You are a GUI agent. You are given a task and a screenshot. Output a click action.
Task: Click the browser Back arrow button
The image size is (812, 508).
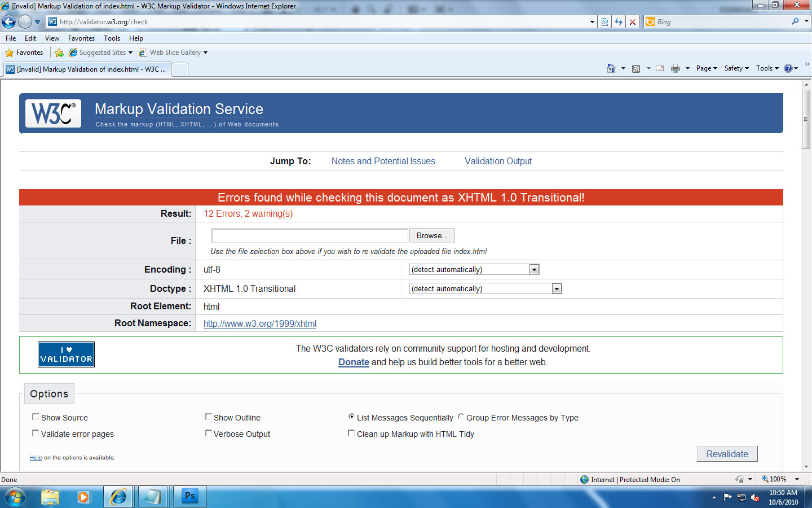(x=9, y=22)
